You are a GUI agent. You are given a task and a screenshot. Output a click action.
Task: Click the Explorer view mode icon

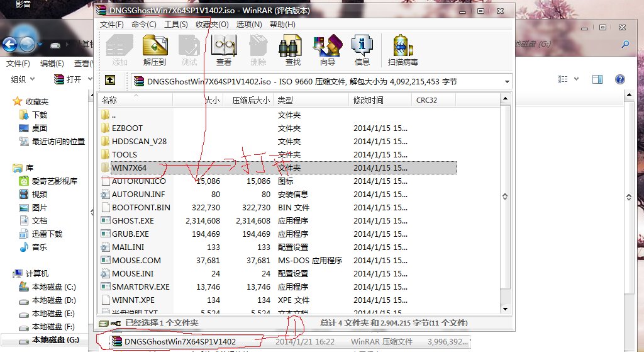(x=563, y=79)
